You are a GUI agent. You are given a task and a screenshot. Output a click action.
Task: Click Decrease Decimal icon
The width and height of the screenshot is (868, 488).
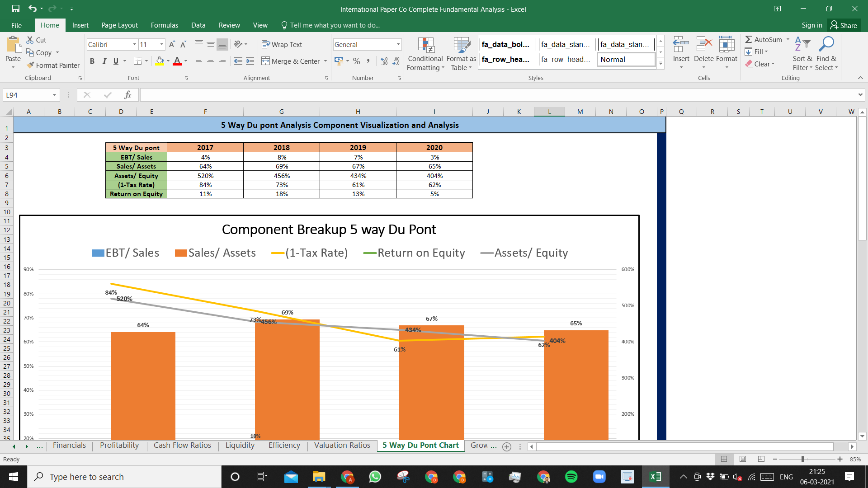(x=396, y=61)
